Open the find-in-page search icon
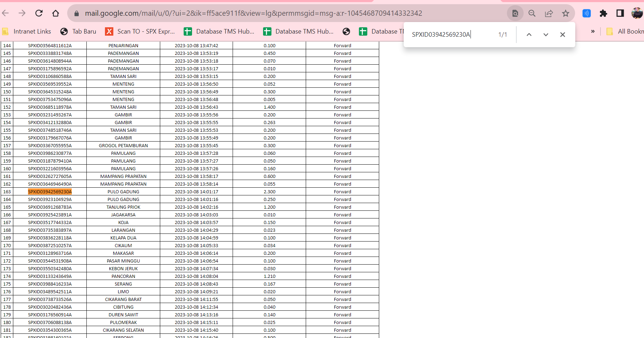This screenshot has width=644, height=338. 515,13
